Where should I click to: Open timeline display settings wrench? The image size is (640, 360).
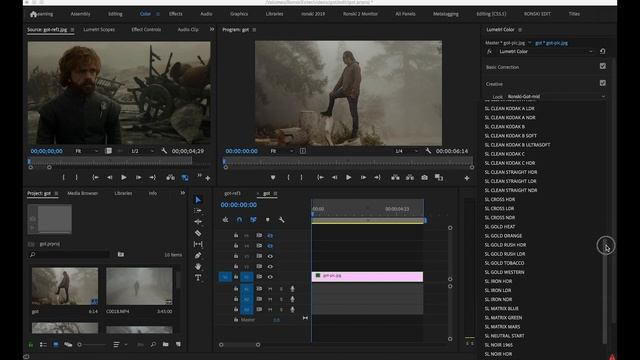[281, 220]
